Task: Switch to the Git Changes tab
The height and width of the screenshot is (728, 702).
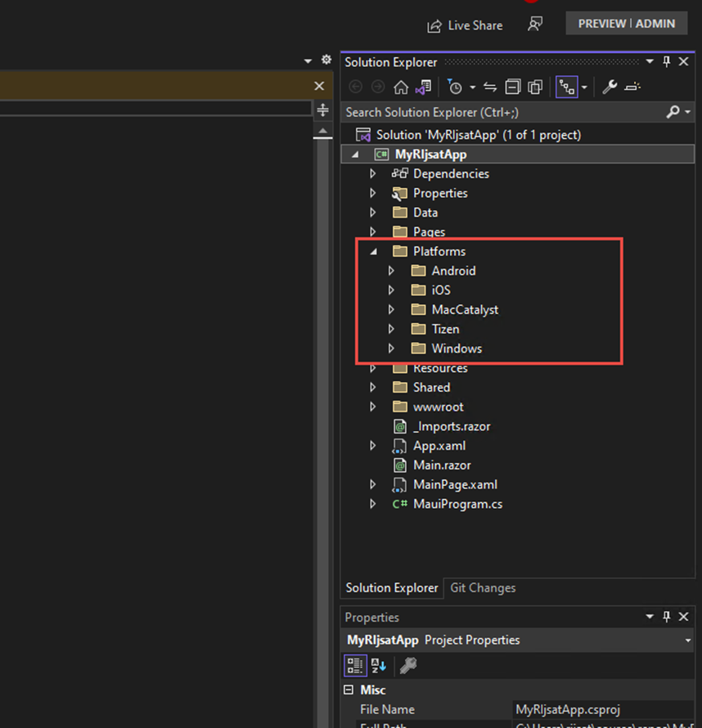Action: [483, 587]
